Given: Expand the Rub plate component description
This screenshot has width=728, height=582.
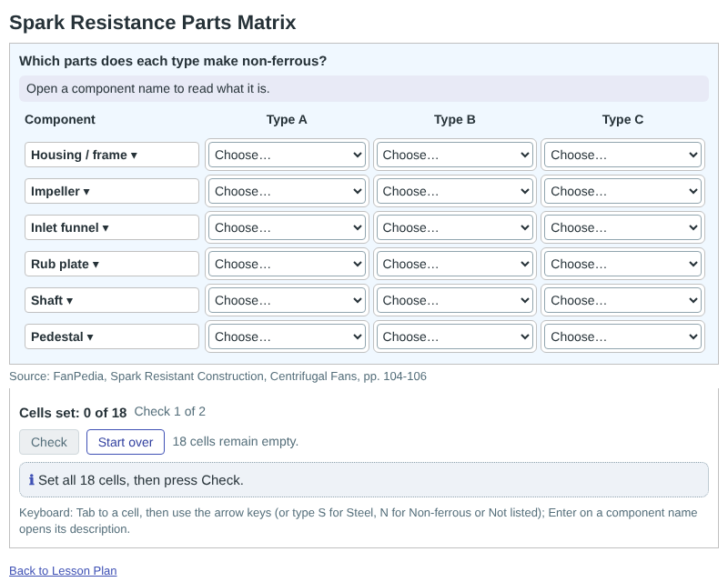Looking at the screenshot, I should pos(111,264).
